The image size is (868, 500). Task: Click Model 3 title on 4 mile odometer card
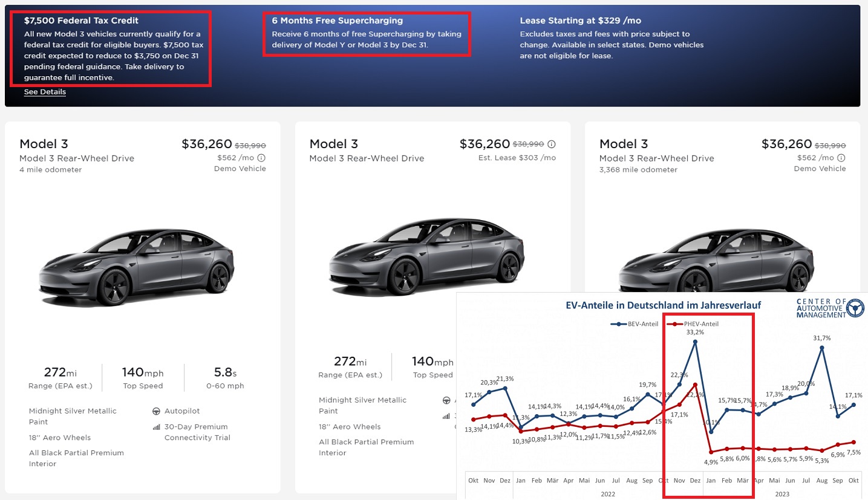coord(44,144)
